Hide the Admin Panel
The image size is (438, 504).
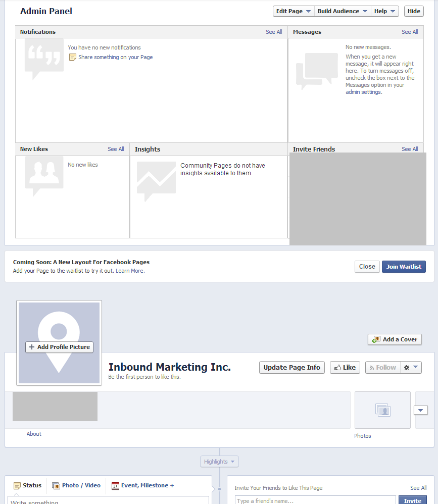tap(414, 11)
